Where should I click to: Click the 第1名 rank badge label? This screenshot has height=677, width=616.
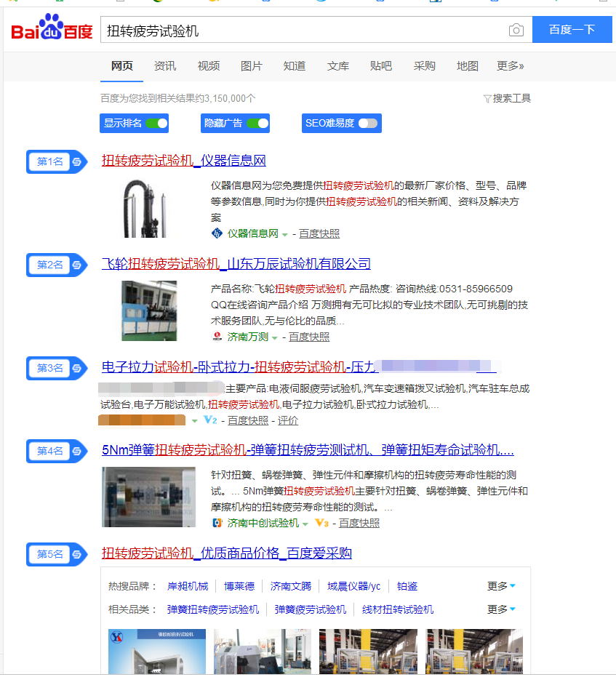[49, 161]
